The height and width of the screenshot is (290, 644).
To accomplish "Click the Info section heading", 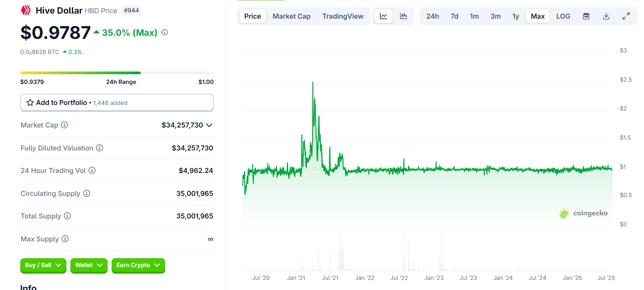I will click(x=28, y=287).
